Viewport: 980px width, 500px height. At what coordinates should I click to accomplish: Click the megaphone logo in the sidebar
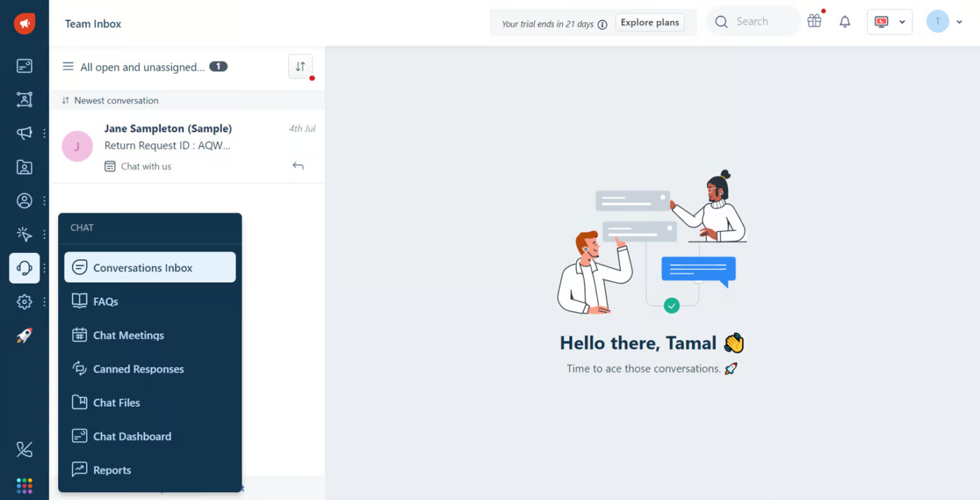coord(24,24)
